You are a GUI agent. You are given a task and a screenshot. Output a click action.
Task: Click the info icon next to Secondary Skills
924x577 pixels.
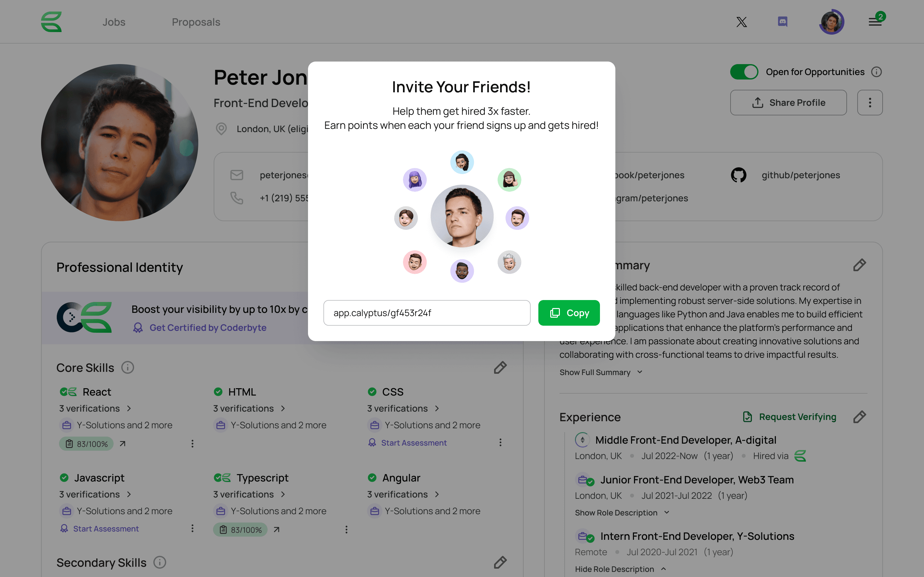159,562
